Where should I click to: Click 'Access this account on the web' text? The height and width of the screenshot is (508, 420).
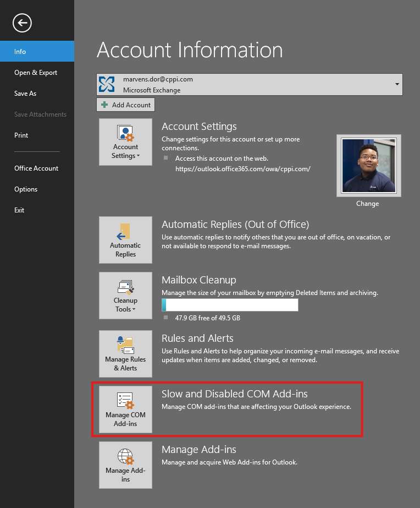(222, 159)
